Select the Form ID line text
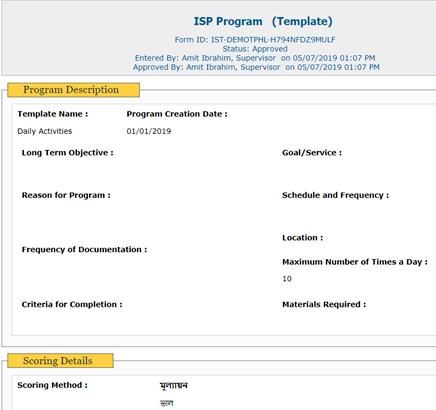Viewport: 436px width, 410px height. click(255, 40)
